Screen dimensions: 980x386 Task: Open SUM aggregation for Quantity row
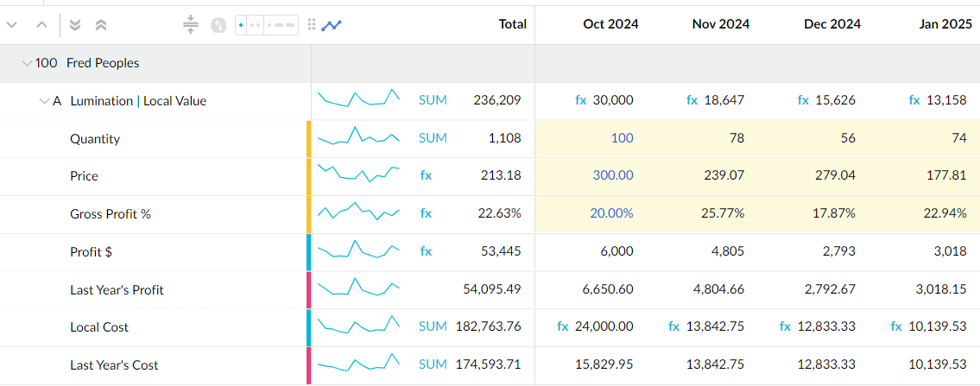[x=433, y=138]
